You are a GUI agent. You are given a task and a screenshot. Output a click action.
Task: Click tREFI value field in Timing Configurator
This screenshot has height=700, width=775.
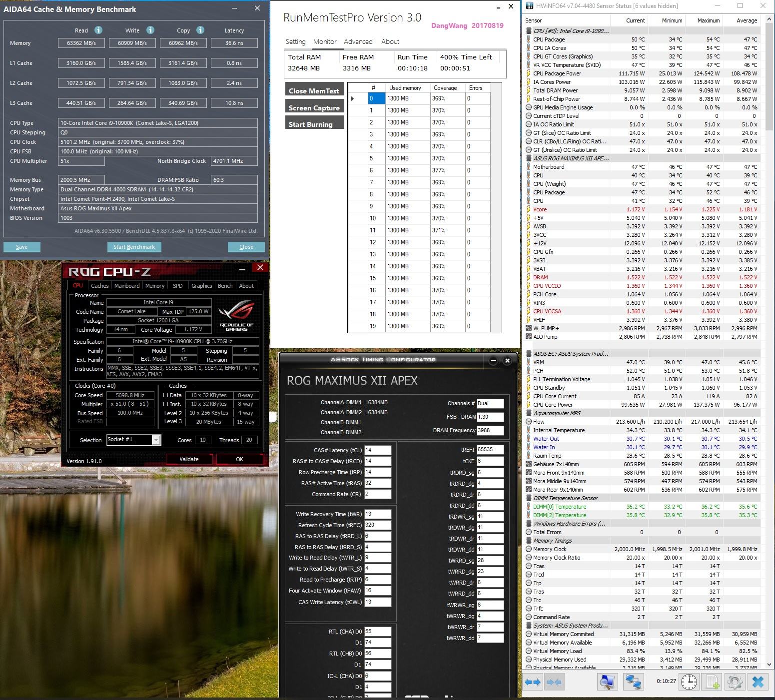click(x=490, y=449)
